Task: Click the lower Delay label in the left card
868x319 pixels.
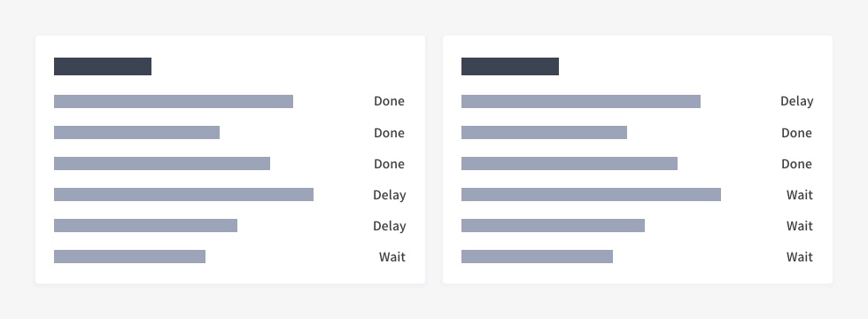Action: point(389,226)
